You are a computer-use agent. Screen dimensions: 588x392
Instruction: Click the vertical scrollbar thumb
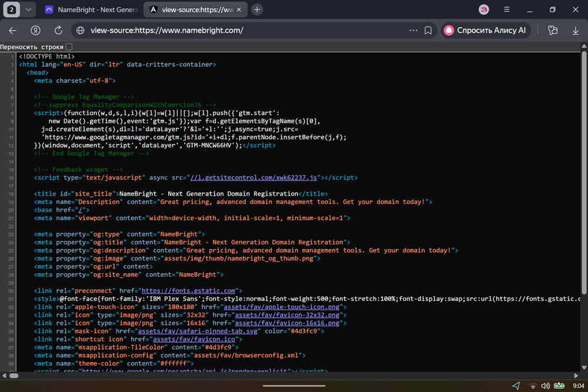pyautogui.click(x=584, y=172)
